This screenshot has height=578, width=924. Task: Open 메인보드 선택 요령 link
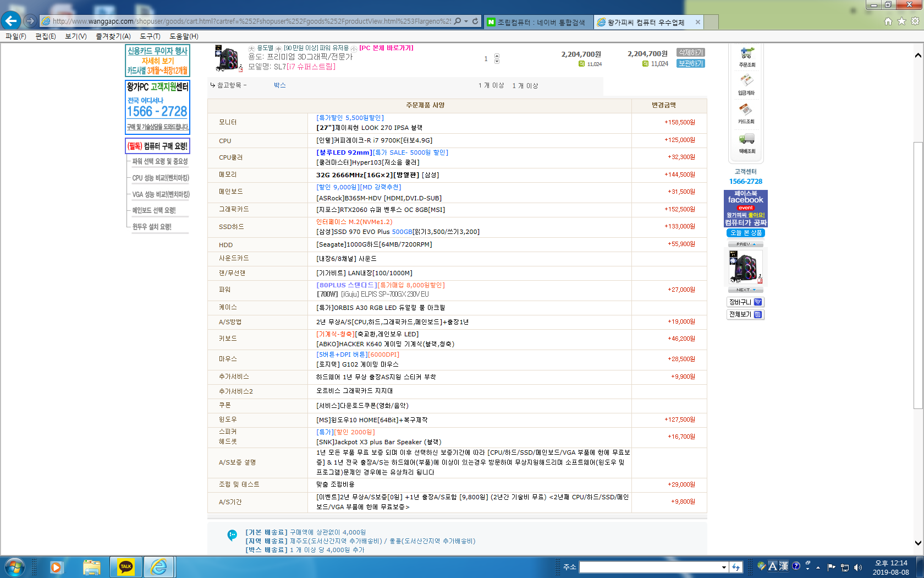[154, 210]
